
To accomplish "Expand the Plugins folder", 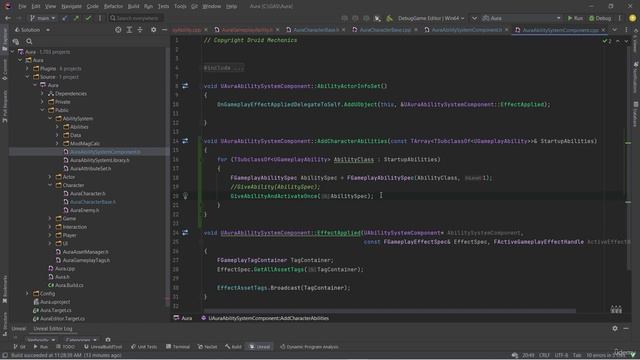I will point(27,69).
